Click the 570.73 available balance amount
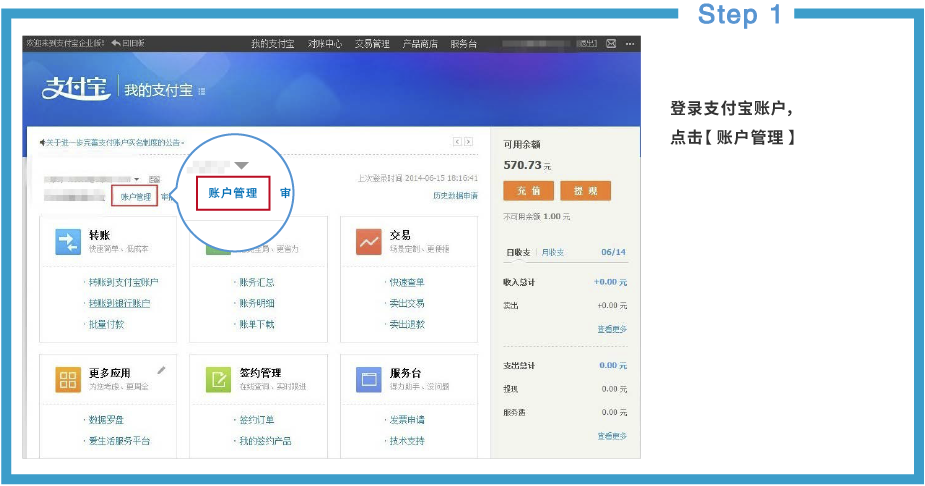 523,166
